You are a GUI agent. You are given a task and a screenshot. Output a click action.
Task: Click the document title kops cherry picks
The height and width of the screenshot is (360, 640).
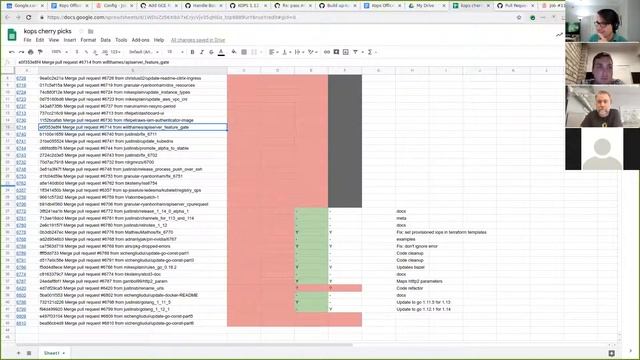[x=47, y=31]
